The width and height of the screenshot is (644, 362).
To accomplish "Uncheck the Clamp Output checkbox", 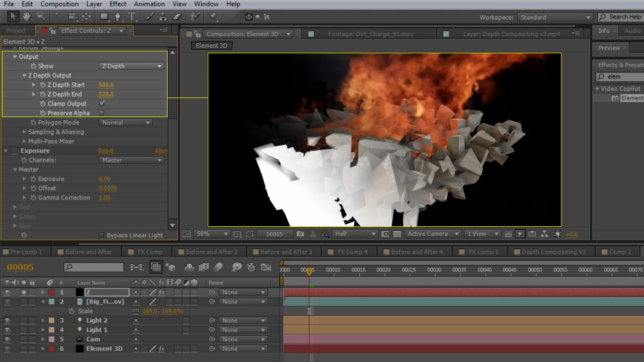I will (102, 104).
